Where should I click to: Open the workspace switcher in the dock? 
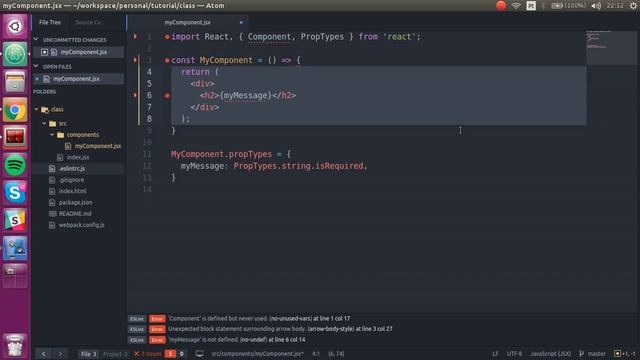click(x=15, y=276)
